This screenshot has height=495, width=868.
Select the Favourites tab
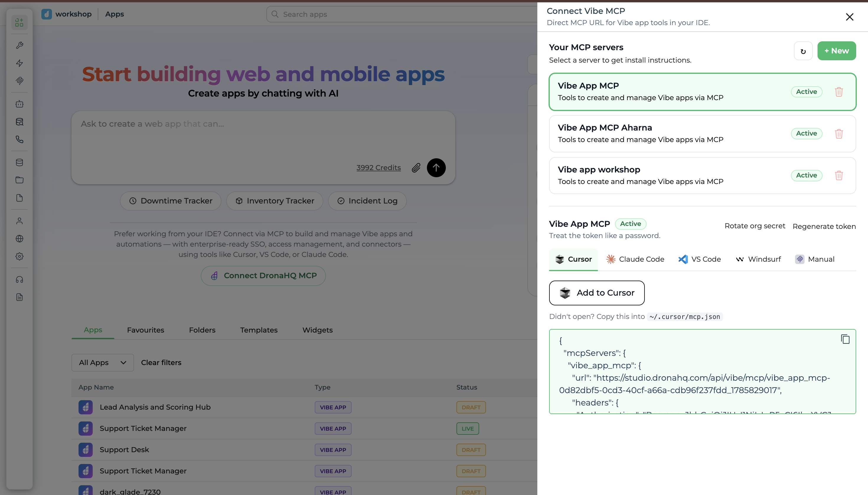(146, 330)
